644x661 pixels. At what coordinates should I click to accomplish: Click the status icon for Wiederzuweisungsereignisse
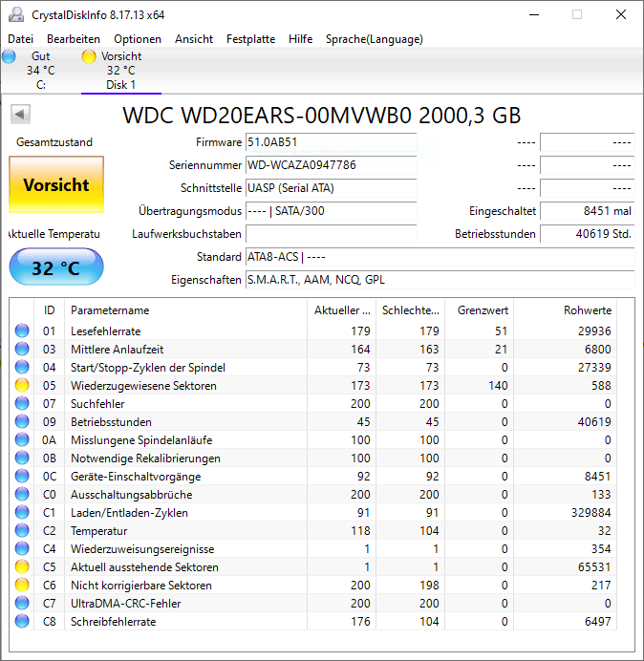[x=22, y=548]
